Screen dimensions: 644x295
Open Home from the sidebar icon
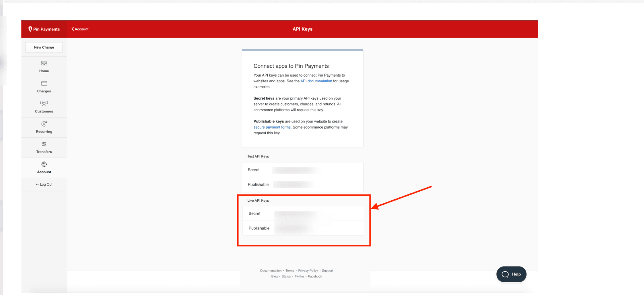pyautogui.click(x=44, y=63)
